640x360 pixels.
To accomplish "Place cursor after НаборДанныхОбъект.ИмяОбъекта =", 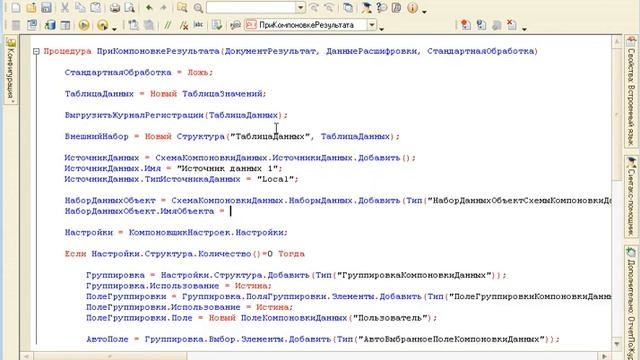I will (x=231, y=211).
